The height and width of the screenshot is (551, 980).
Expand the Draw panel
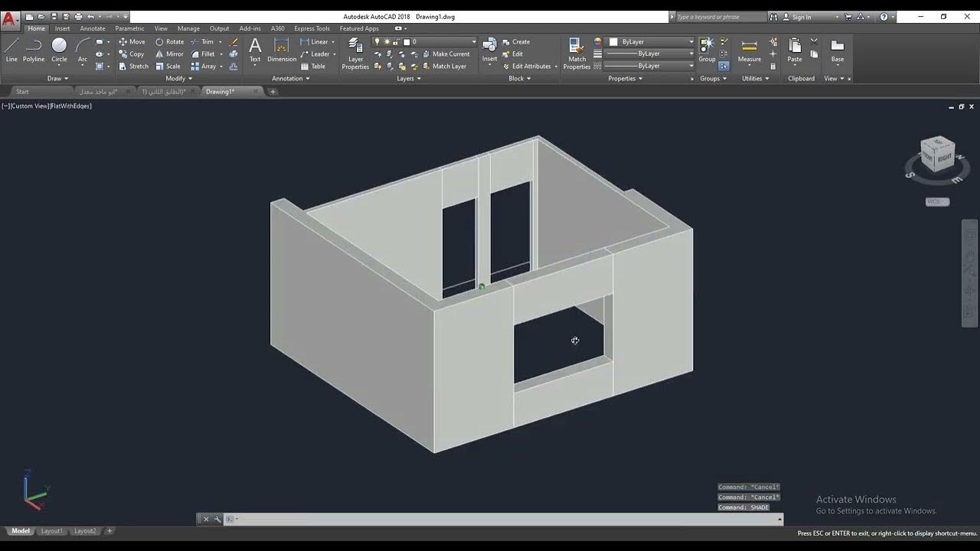pos(57,78)
